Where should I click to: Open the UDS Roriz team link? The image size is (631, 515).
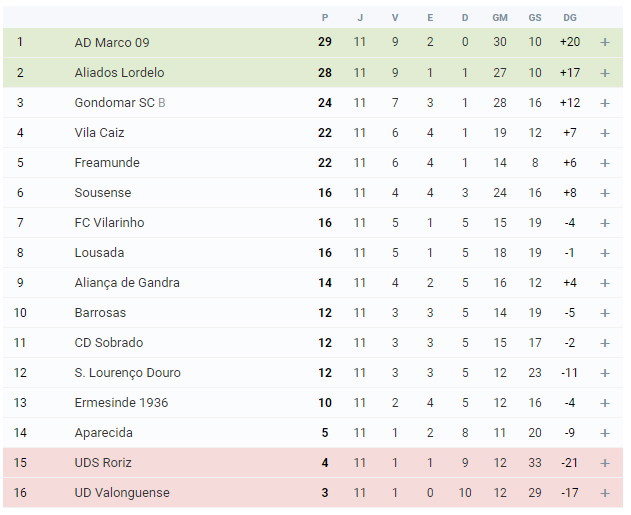pyautogui.click(x=103, y=462)
